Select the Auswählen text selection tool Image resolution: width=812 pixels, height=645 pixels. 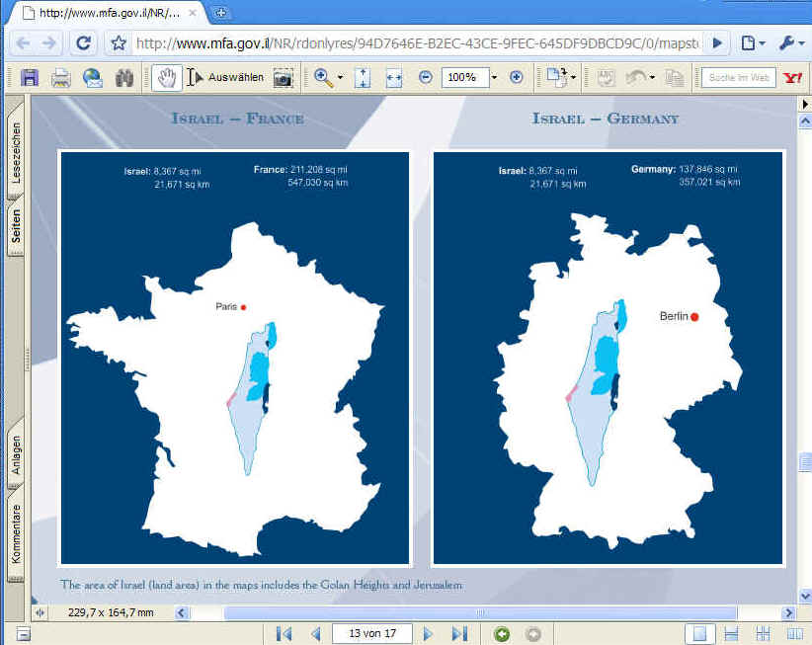coord(226,77)
